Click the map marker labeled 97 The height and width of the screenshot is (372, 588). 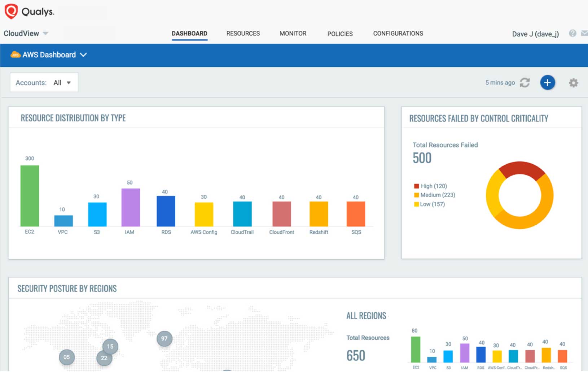click(164, 338)
